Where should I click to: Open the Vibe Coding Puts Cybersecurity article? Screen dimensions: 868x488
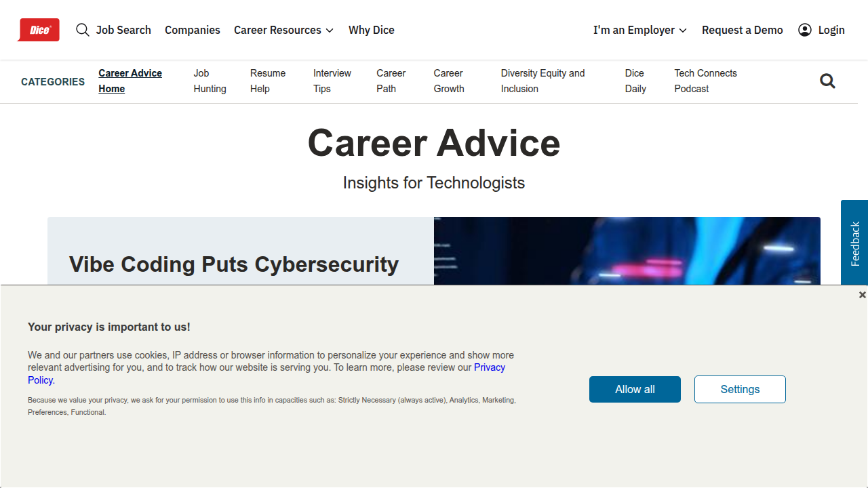coord(234,264)
